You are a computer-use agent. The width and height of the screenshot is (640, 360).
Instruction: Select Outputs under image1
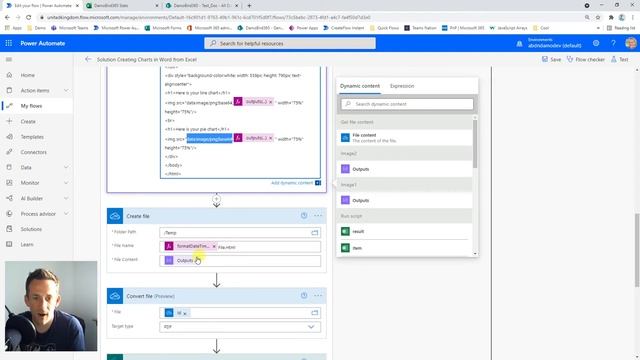(405, 200)
